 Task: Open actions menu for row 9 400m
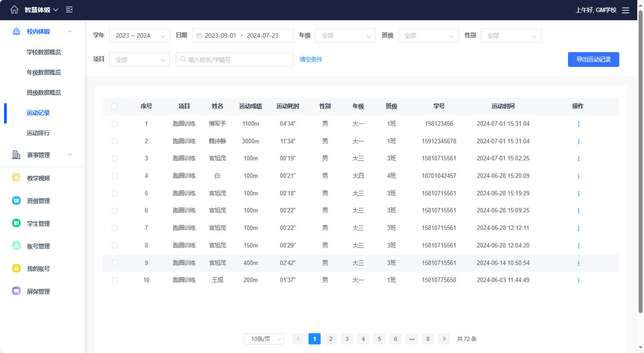578,263
